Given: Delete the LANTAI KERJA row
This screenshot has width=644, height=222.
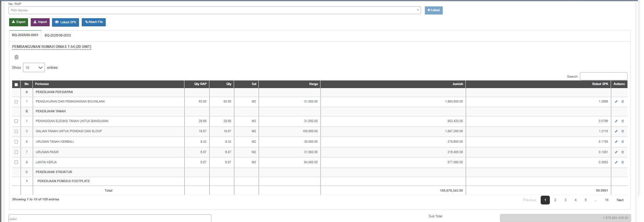Looking at the screenshot, I should pos(623,162).
